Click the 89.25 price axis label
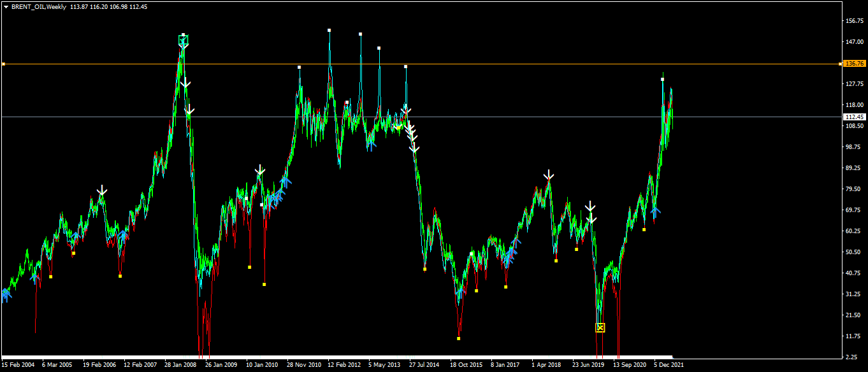Screen dimensions: 868x372 854,168
